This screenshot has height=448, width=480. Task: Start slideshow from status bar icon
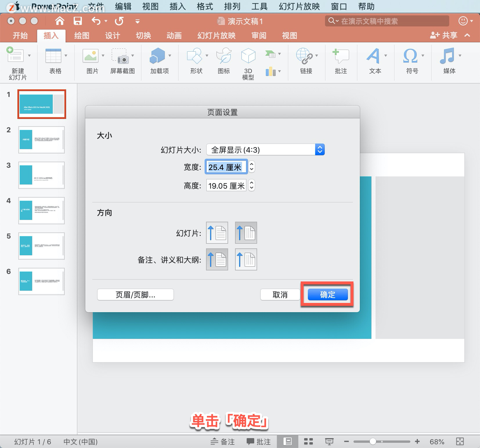[x=329, y=441]
